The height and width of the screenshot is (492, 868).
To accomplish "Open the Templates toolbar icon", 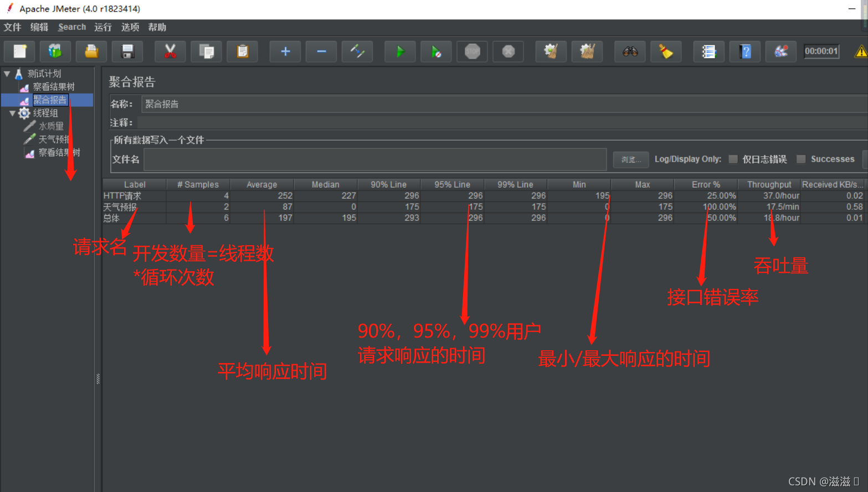I will tap(55, 51).
